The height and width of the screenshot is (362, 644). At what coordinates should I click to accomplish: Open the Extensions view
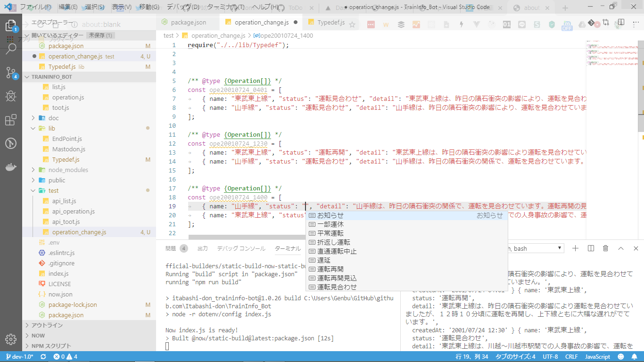tap(11, 120)
